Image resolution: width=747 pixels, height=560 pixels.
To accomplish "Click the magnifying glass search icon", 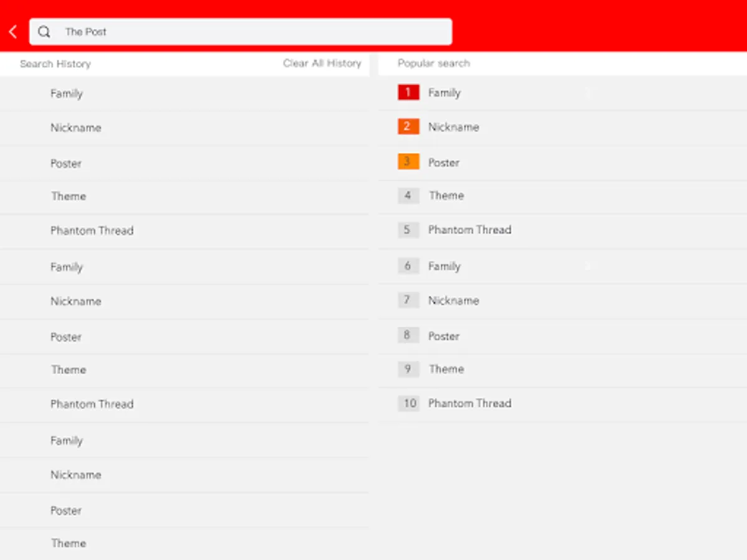I will (x=44, y=31).
